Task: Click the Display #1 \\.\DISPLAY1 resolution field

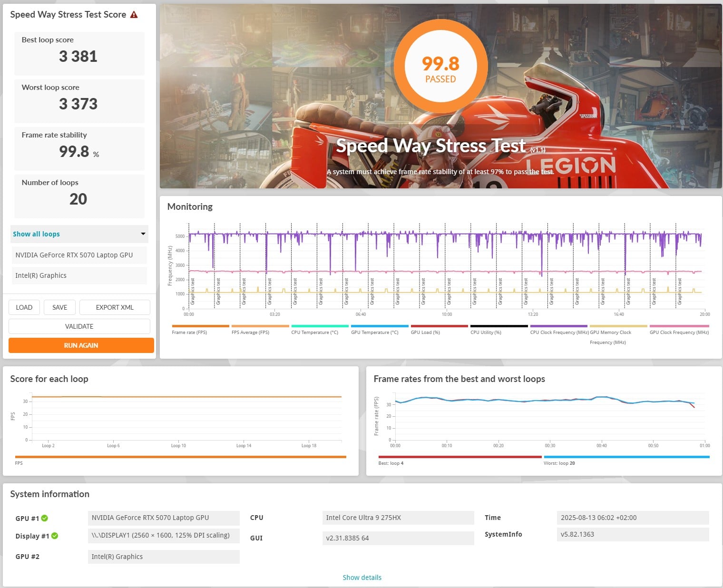Action: [164, 536]
